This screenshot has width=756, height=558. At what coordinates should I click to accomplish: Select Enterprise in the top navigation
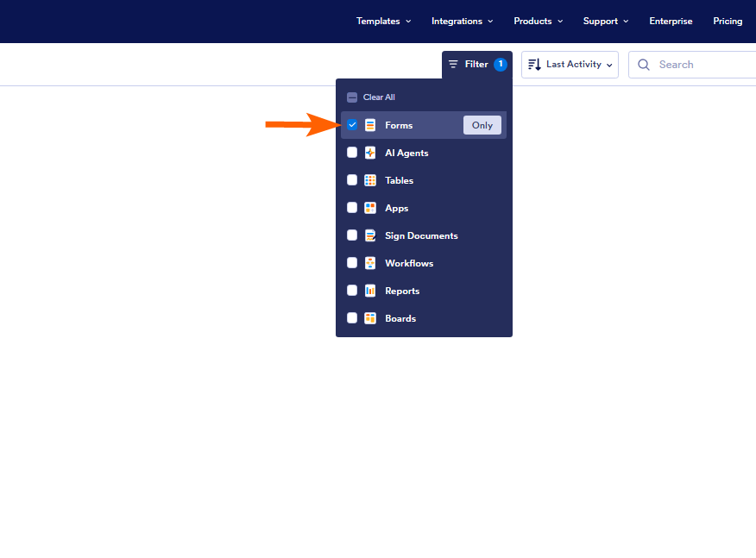[671, 21]
